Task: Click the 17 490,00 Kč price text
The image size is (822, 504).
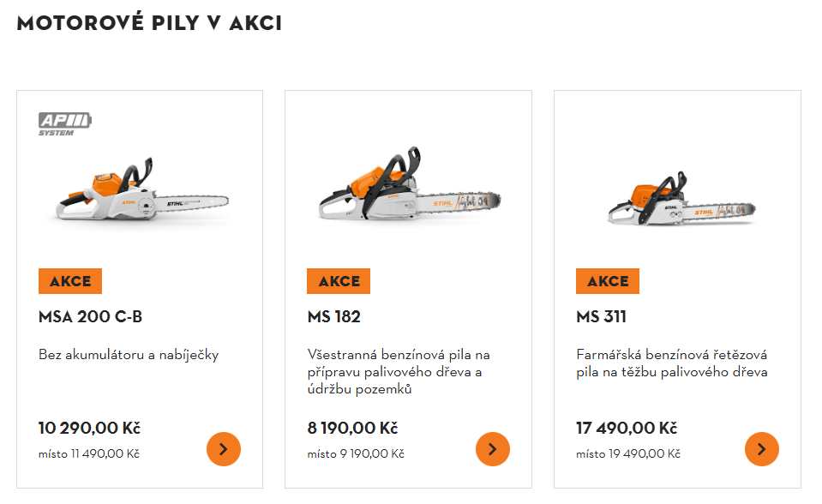Action: [x=627, y=428]
